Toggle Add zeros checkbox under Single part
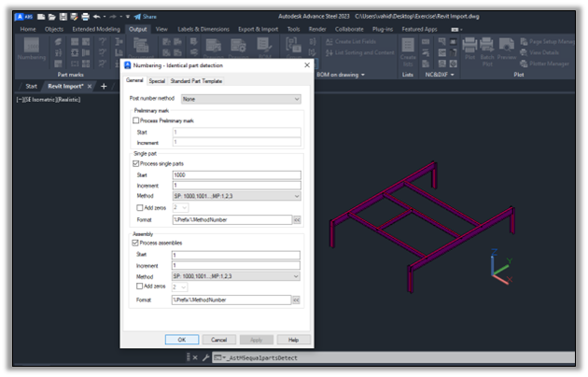The width and height of the screenshot is (588, 377). click(x=140, y=207)
